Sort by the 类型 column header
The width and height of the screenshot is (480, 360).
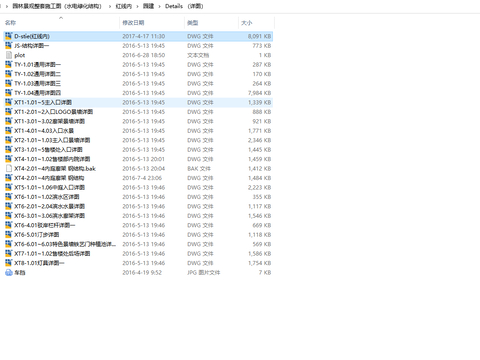[x=192, y=23]
